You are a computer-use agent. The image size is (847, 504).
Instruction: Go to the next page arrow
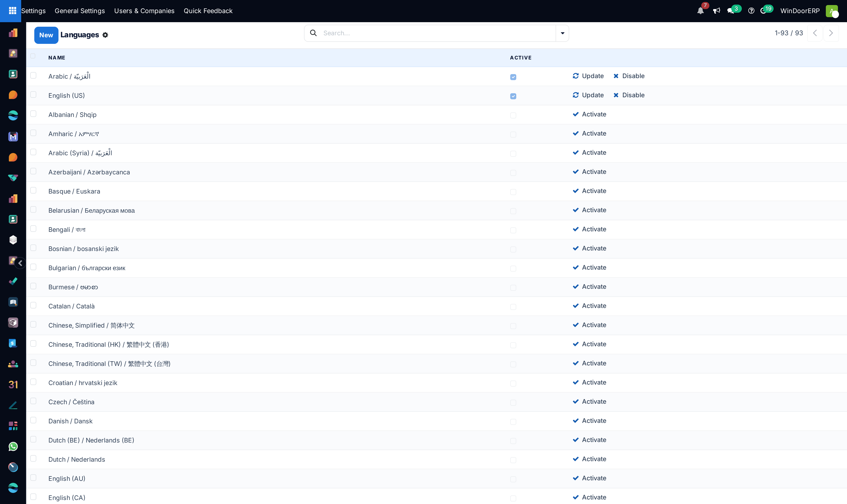point(831,33)
